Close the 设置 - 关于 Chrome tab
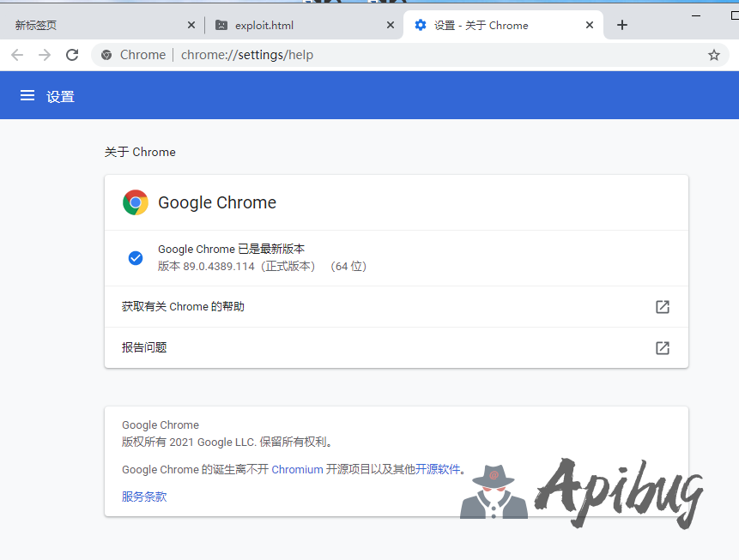The height and width of the screenshot is (560, 739). click(590, 25)
